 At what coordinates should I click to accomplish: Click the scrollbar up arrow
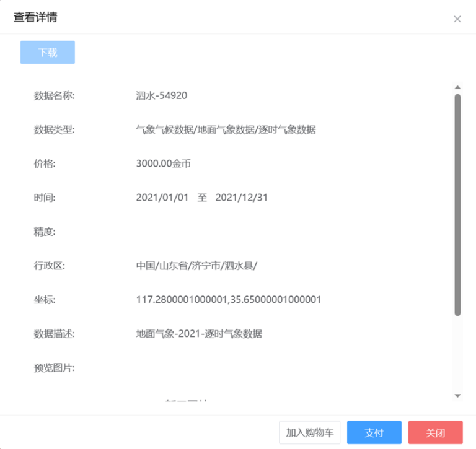click(457, 87)
